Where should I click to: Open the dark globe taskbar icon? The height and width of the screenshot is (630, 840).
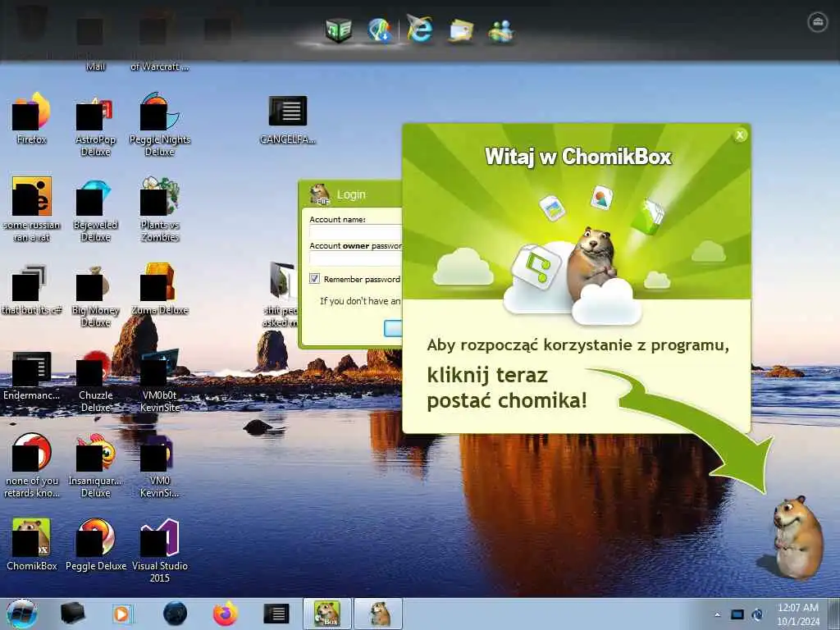[175, 614]
